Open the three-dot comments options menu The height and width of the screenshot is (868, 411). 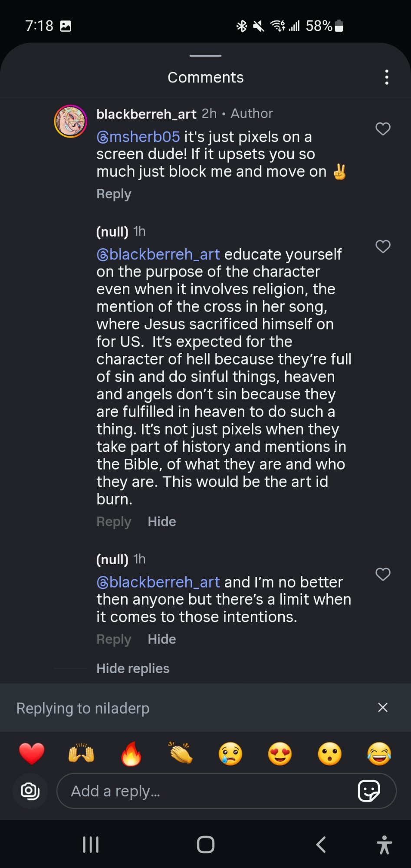pos(386,77)
